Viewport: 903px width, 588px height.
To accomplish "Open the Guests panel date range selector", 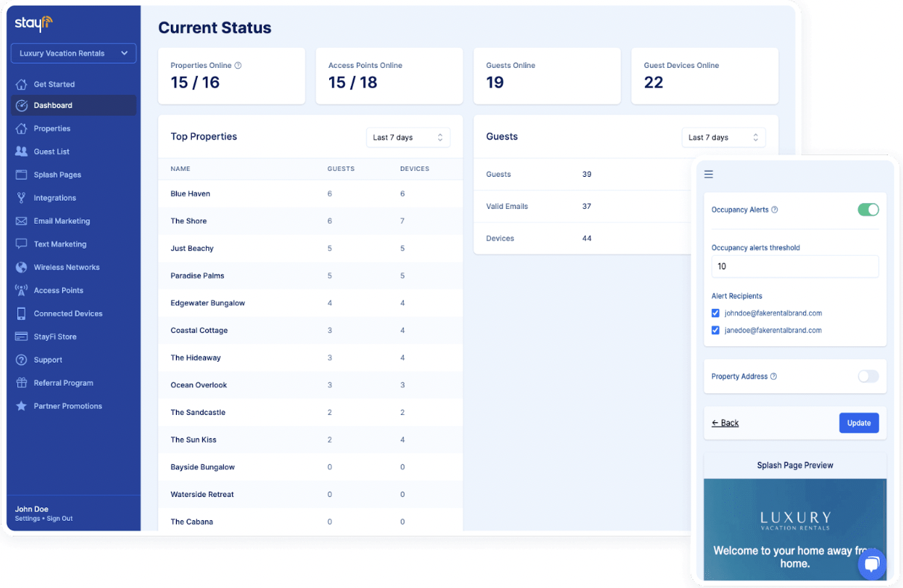I will [x=723, y=137].
